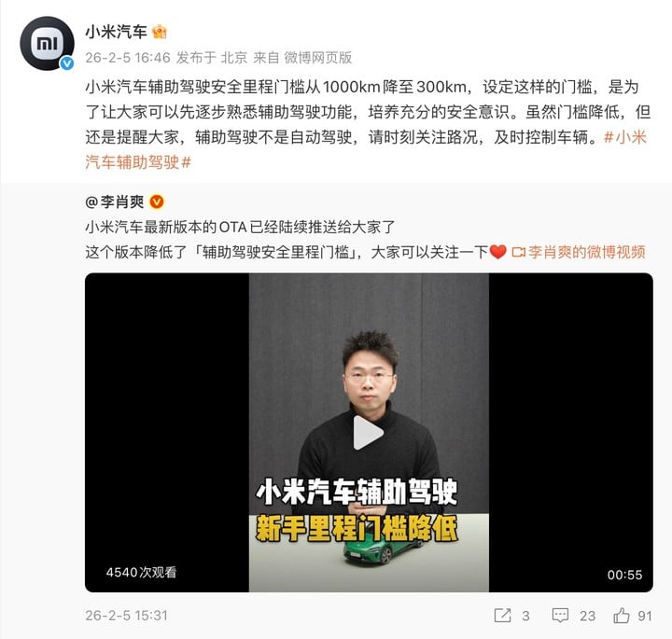Viewport: 672px width, 639px height.
Task: Click the crown membership badge beside 小米汽车
Action: 160,32
